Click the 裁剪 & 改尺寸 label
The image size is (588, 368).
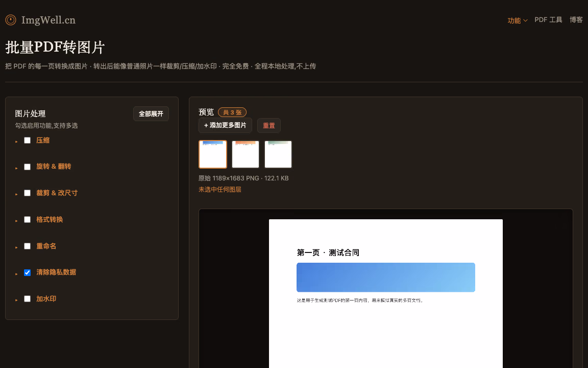pos(57,193)
